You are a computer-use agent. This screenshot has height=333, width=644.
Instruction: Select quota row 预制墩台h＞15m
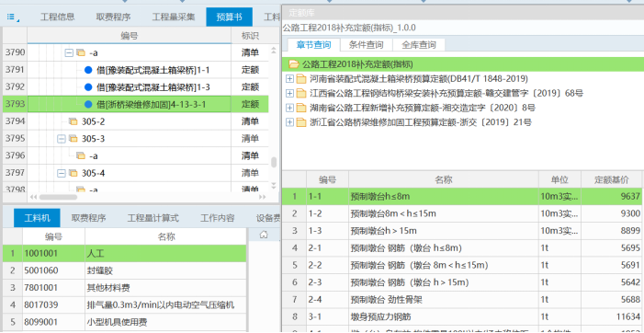pyautogui.click(x=462, y=231)
